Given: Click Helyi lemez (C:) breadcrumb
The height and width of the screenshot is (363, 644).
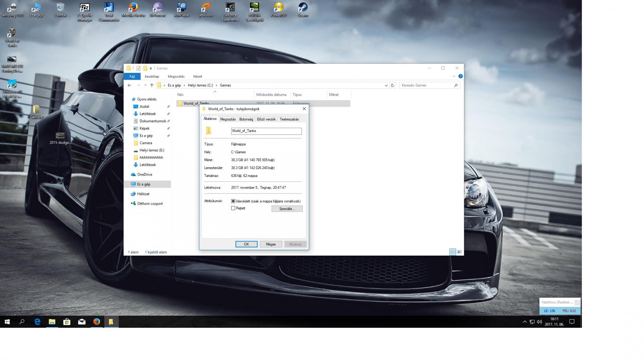Looking at the screenshot, I should click(200, 85).
